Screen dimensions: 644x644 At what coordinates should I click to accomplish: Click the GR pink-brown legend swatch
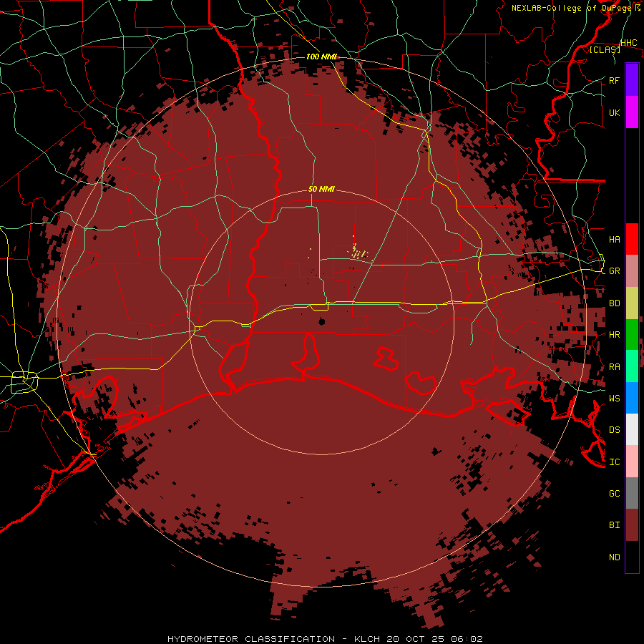pyautogui.click(x=632, y=271)
